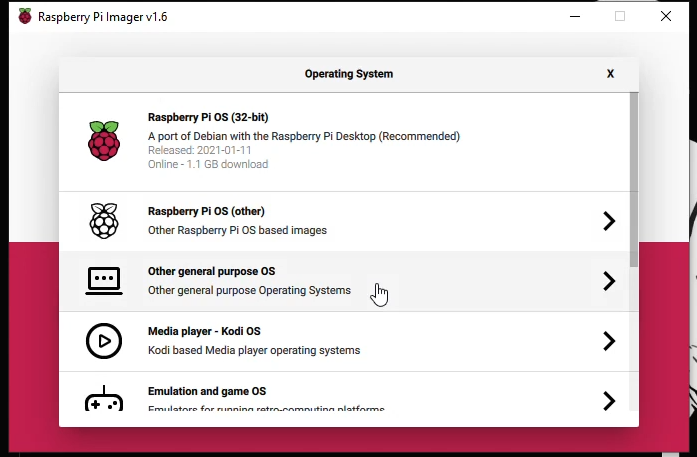This screenshot has height=457, width=697.
Task: Select the red raspberry icon for 32-bit OS
Action: (104, 140)
